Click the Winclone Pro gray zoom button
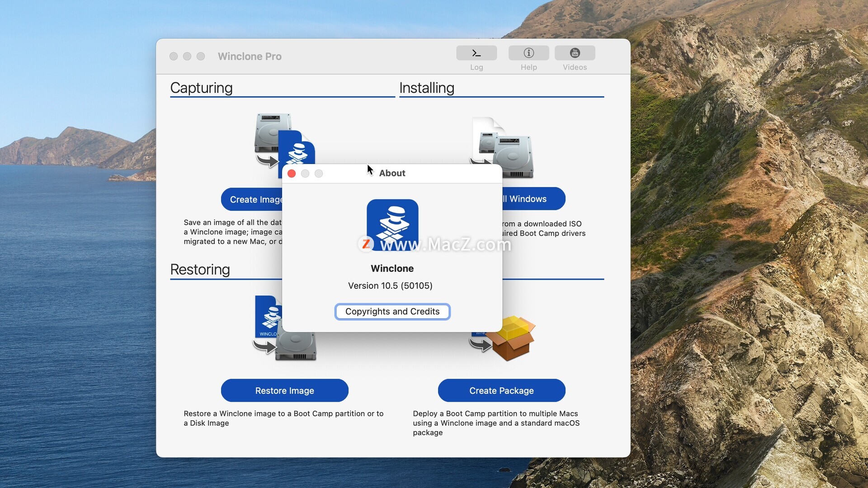Viewport: 868px width, 488px height. pyautogui.click(x=201, y=56)
